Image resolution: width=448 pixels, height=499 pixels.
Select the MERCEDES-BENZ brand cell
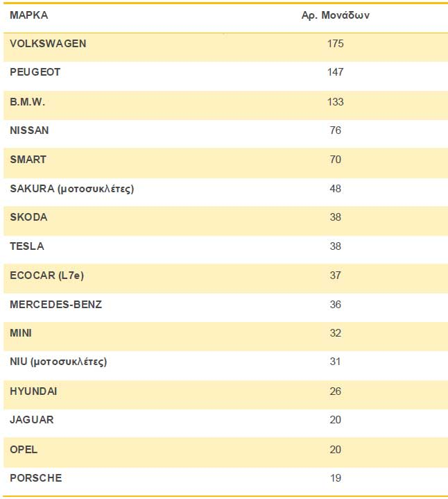[55, 304]
